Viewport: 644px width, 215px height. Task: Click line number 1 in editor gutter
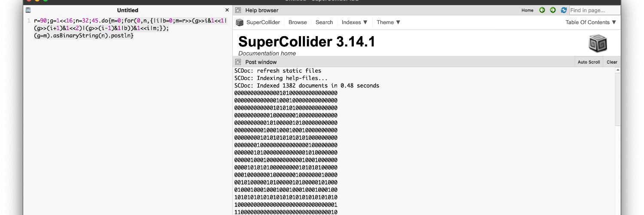pyautogui.click(x=29, y=21)
